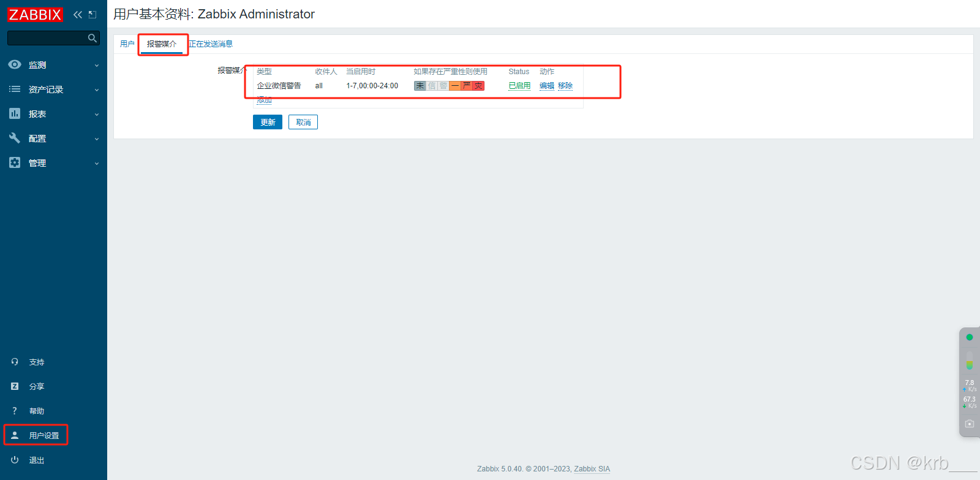
Task: Expand the 报表 menu chevron
Action: 97,115
